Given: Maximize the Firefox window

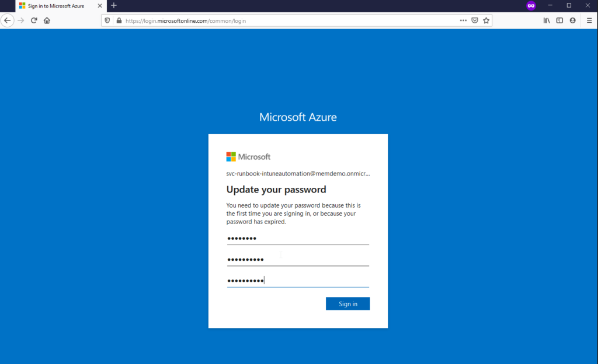Looking at the screenshot, I should 569,6.
